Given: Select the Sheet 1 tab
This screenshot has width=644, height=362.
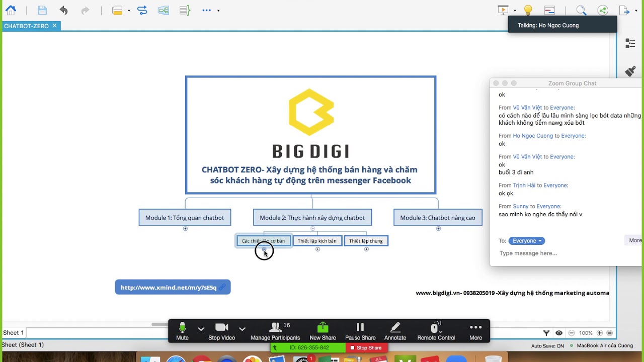Looking at the screenshot, I should coord(14,333).
